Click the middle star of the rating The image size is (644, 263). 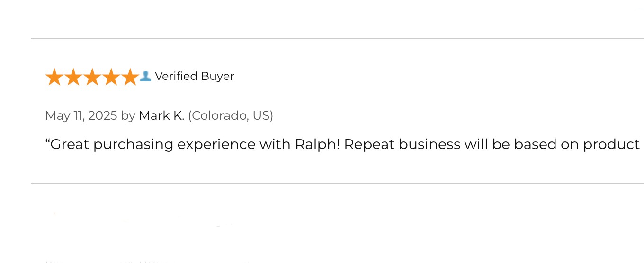coord(92,77)
